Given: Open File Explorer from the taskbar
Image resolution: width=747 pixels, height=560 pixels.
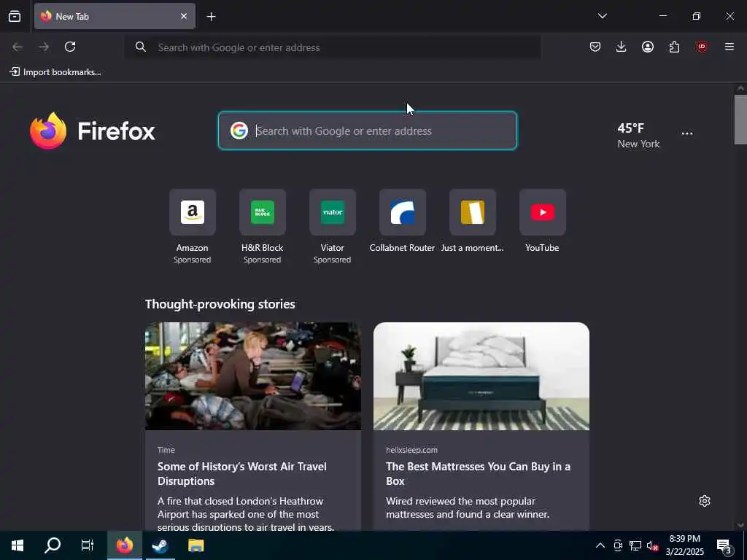Looking at the screenshot, I should [x=196, y=545].
